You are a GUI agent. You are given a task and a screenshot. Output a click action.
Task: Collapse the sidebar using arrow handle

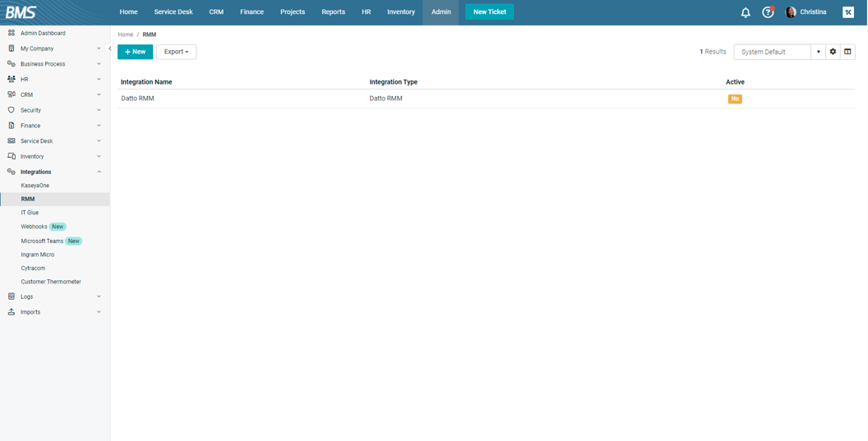coord(110,48)
